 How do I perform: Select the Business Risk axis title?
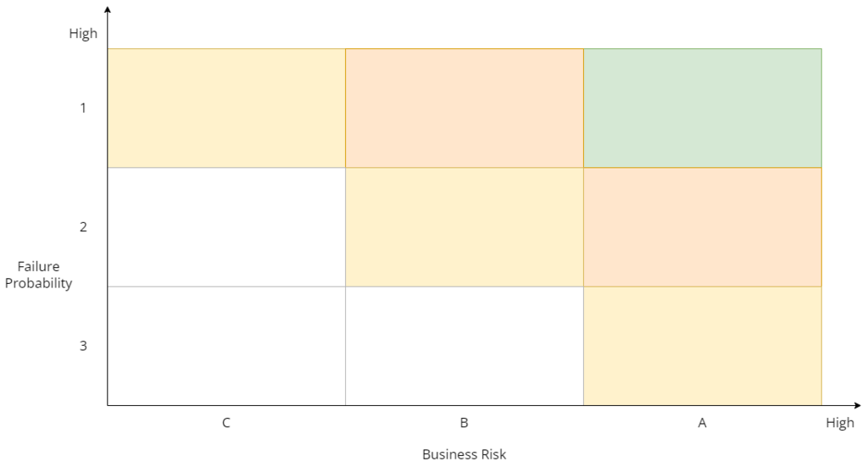(x=464, y=454)
